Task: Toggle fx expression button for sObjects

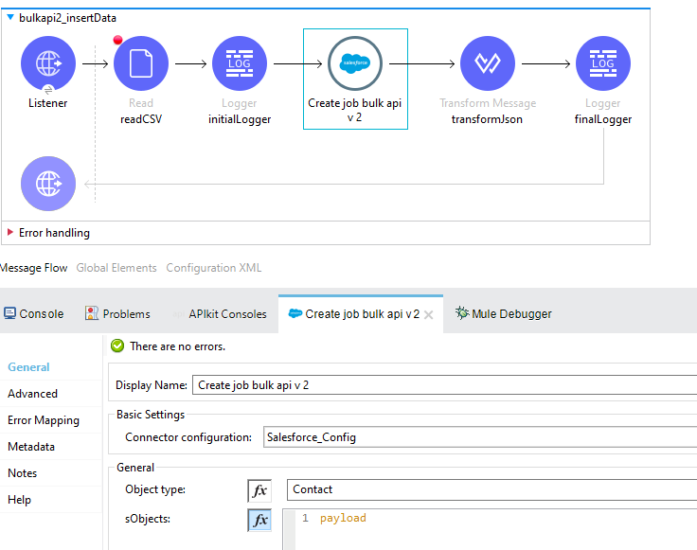Action: [259, 519]
